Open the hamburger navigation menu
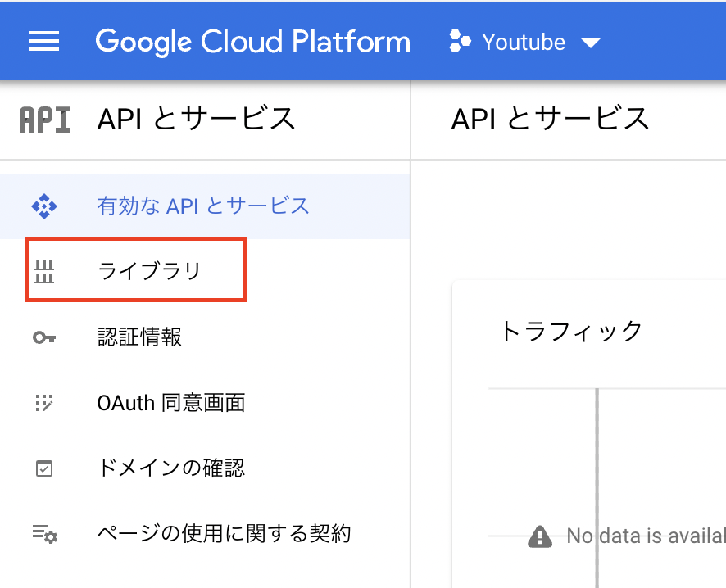 (44, 42)
